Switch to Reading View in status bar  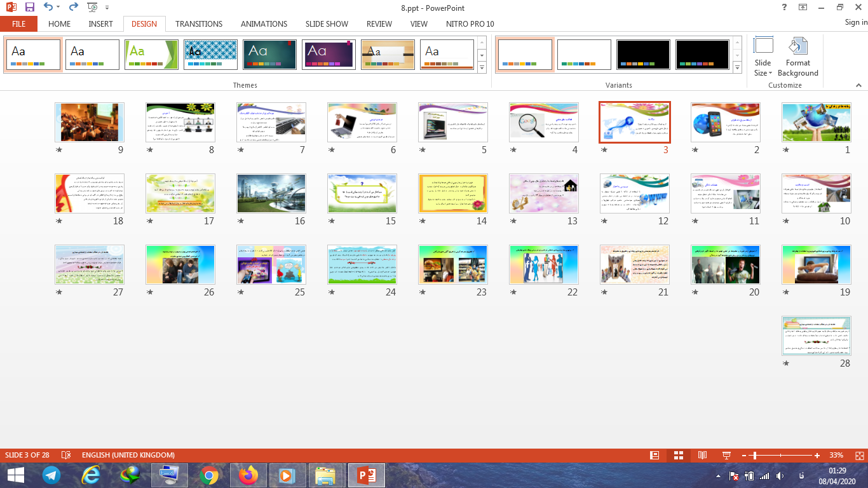click(x=702, y=456)
